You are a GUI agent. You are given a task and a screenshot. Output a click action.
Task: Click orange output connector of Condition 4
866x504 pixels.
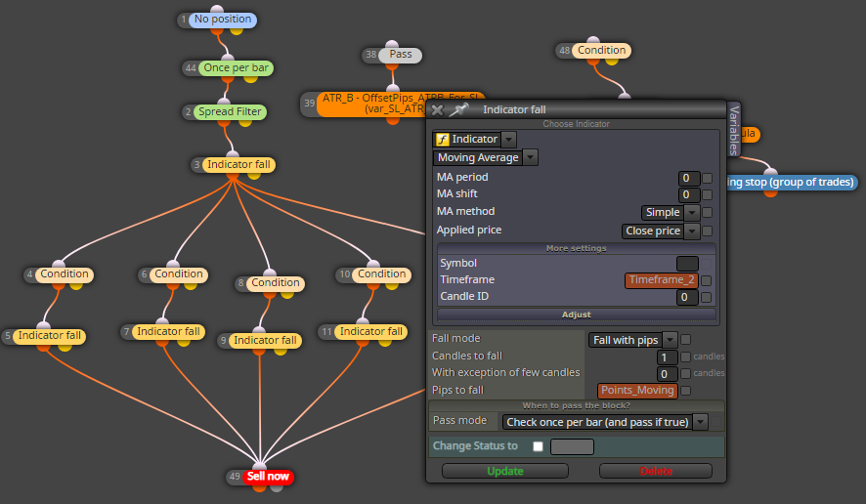point(59,286)
